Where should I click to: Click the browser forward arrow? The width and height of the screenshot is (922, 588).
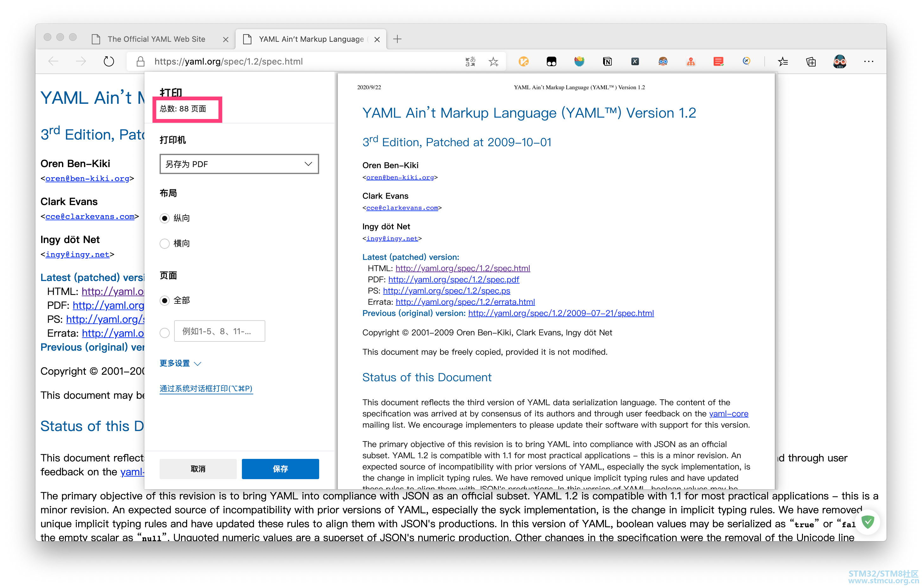click(x=81, y=61)
